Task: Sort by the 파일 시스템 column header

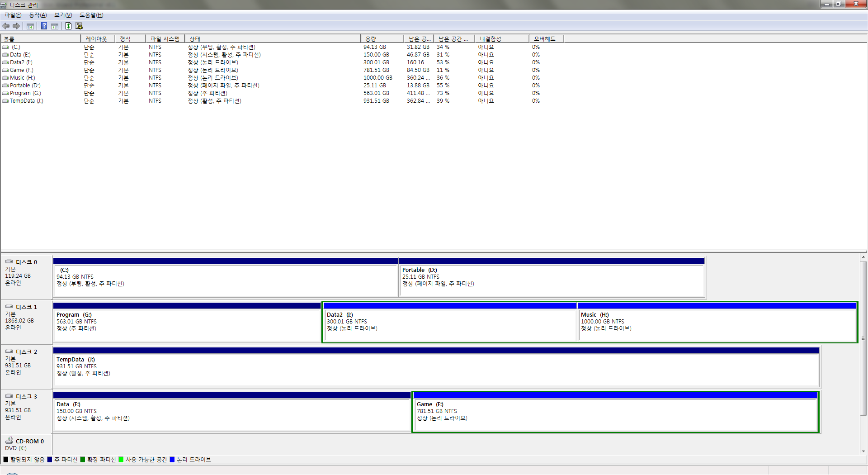Action: coord(165,39)
